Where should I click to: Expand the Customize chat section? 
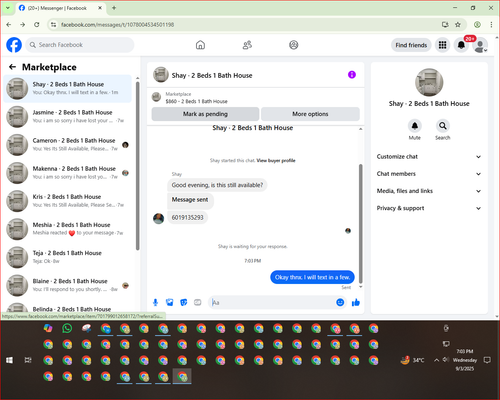click(429, 157)
